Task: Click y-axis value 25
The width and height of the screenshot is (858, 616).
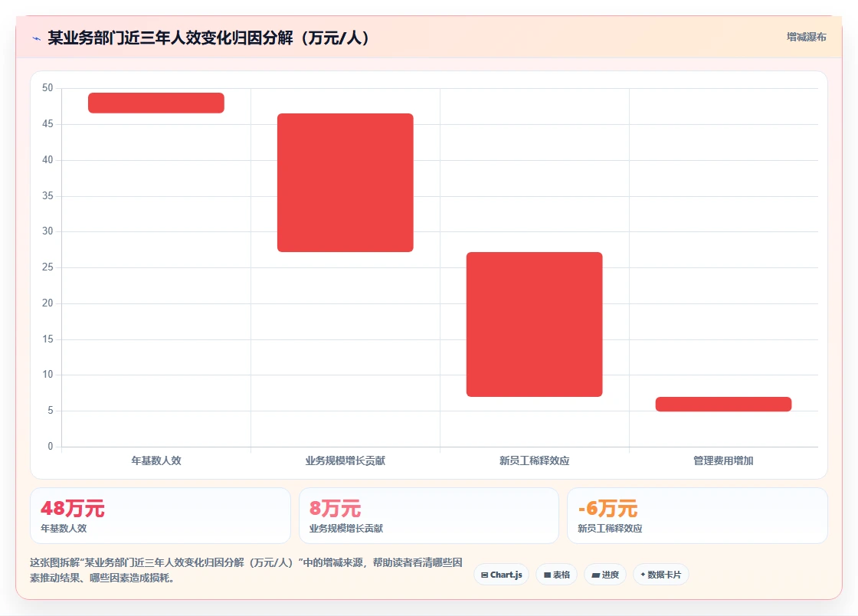Action: (47, 267)
